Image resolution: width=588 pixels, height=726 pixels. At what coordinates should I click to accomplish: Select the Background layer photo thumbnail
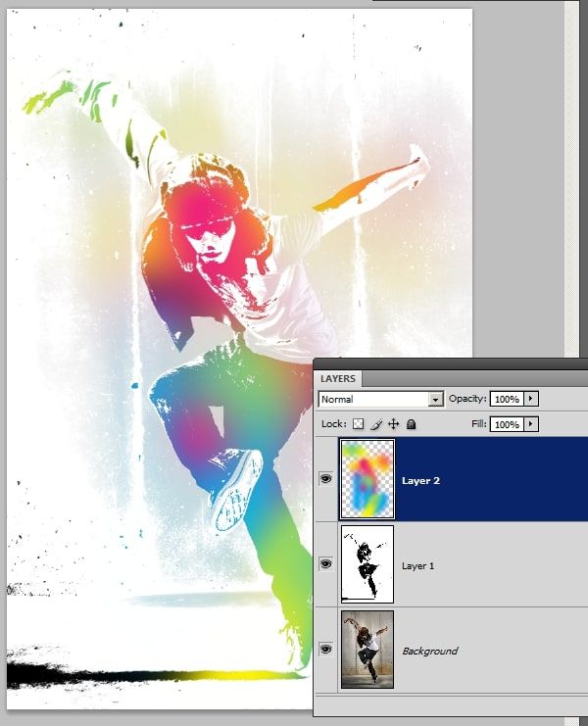tap(367, 650)
